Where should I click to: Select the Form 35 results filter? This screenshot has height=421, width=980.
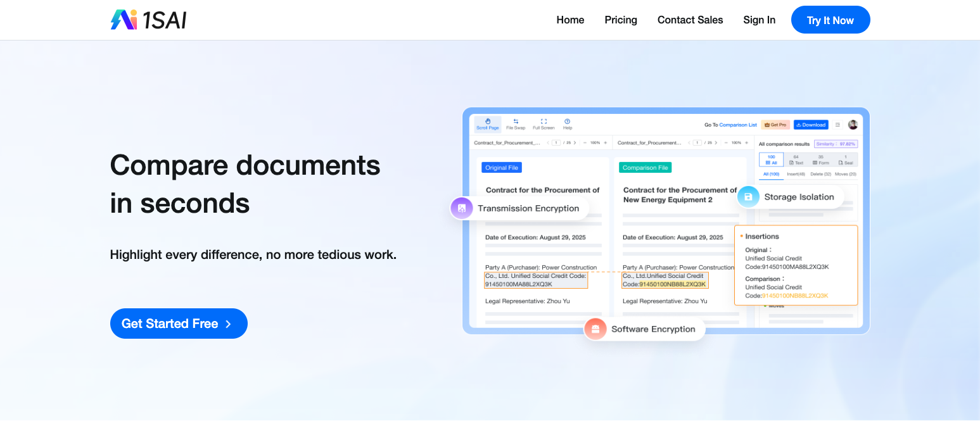820,160
